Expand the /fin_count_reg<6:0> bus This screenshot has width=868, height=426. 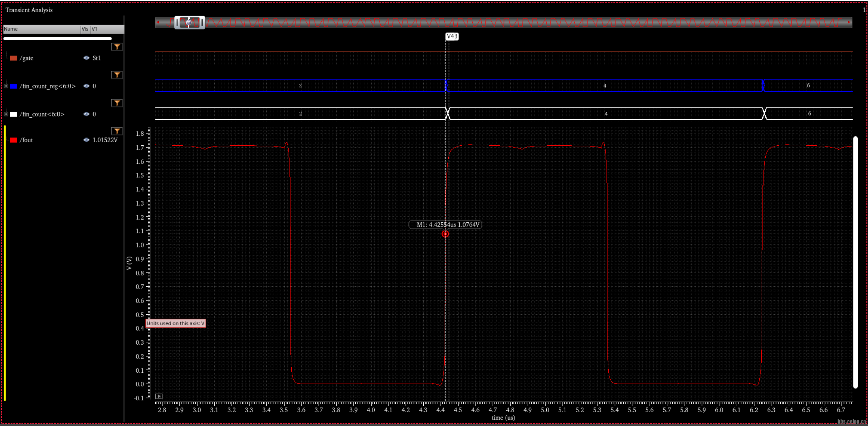pos(6,86)
